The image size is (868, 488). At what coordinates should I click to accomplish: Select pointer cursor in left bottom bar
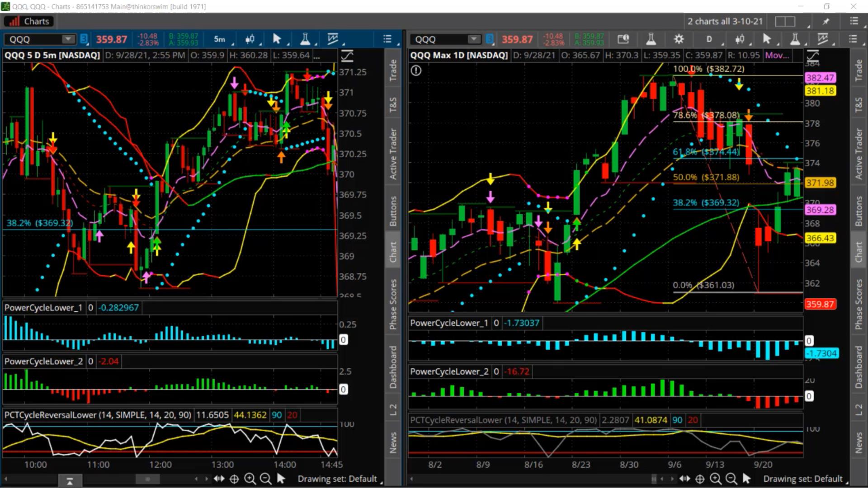point(281,479)
